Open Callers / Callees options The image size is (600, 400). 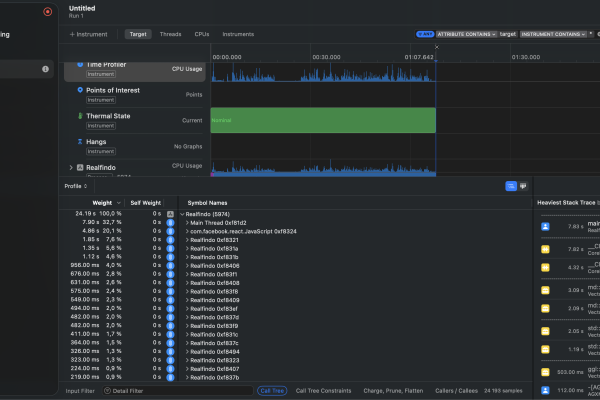click(x=456, y=391)
